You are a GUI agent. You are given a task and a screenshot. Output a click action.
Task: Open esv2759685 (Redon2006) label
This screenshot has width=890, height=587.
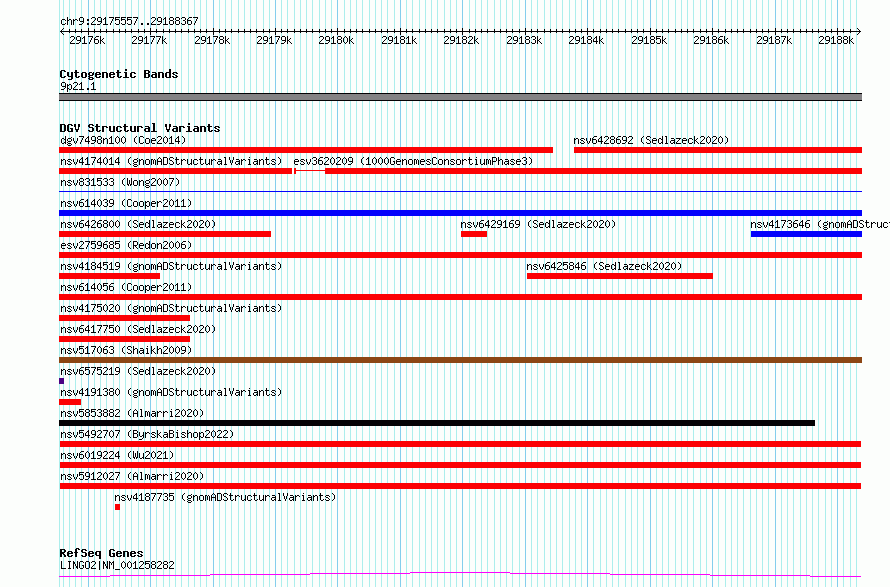(x=126, y=245)
